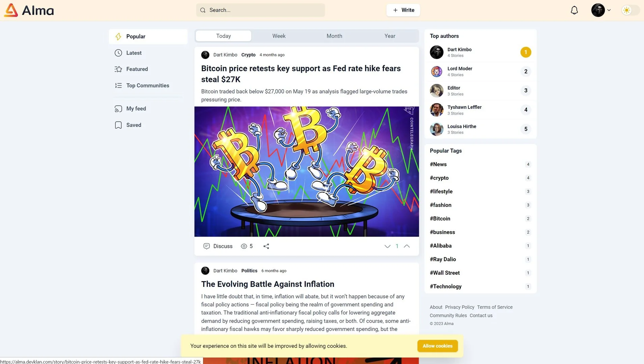Open the Discuss comments icon
The width and height of the screenshot is (644, 364).
(x=206, y=246)
